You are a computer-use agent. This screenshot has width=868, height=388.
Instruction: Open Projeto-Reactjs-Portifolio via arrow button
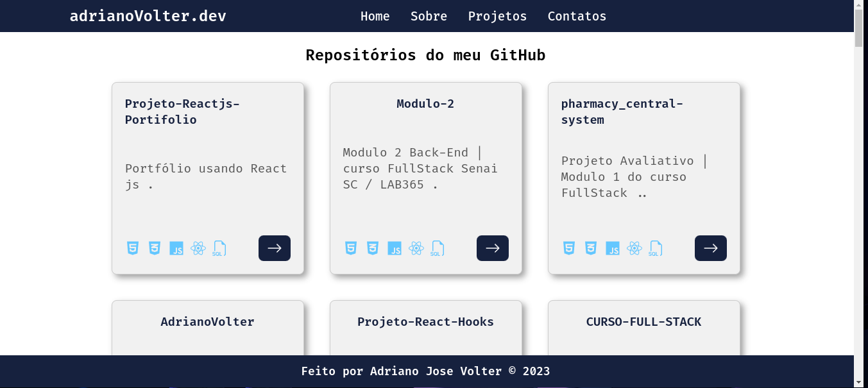click(x=275, y=248)
